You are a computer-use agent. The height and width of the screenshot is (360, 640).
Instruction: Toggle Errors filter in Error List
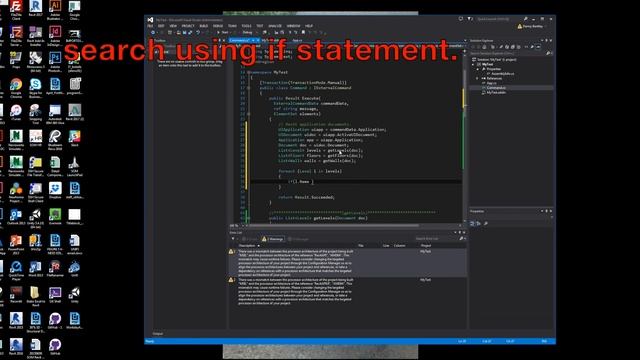(249, 239)
